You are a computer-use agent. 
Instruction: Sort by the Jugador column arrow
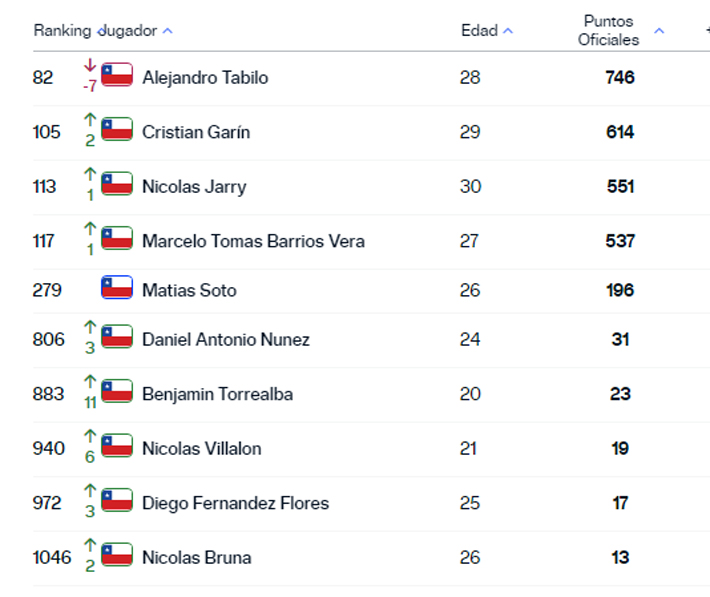(167, 31)
